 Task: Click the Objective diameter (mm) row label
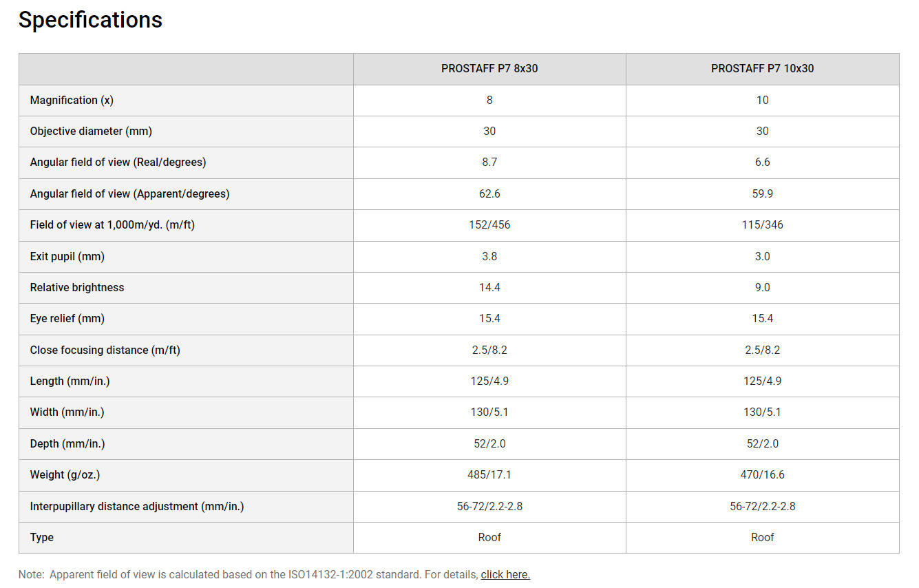click(x=91, y=131)
